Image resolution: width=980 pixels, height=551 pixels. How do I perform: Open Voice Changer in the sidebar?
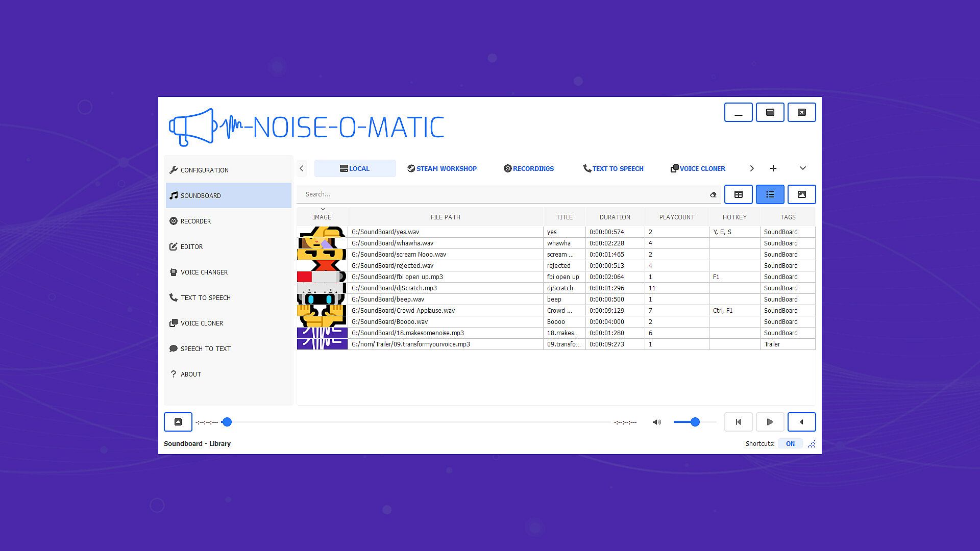pyautogui.click(x=204, y=272)
